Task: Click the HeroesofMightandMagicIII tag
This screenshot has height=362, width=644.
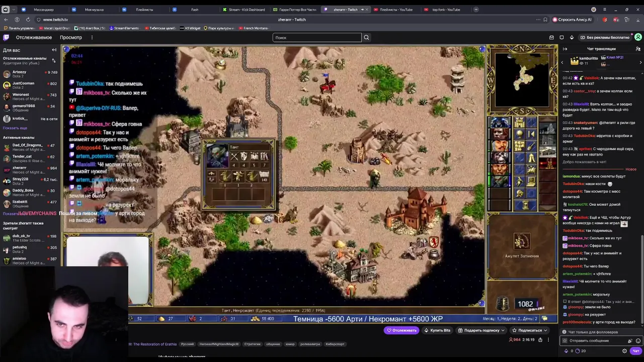Action: (x=219, y=344)
